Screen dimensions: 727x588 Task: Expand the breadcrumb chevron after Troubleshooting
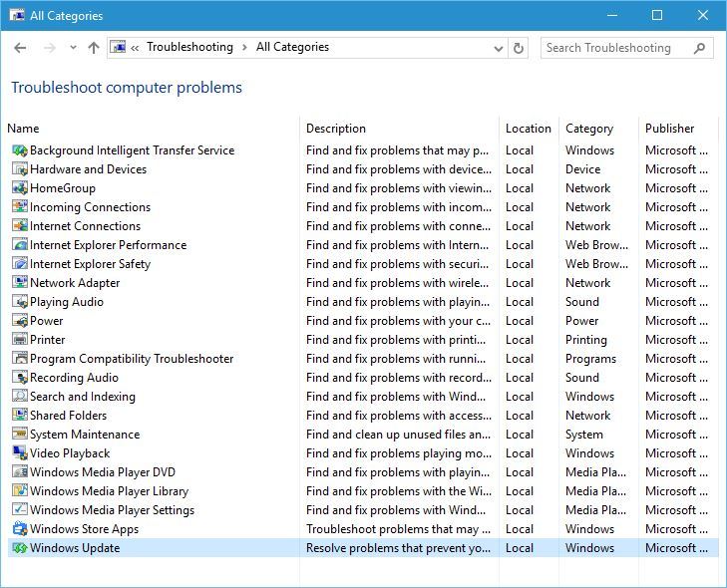click(244, 47)
